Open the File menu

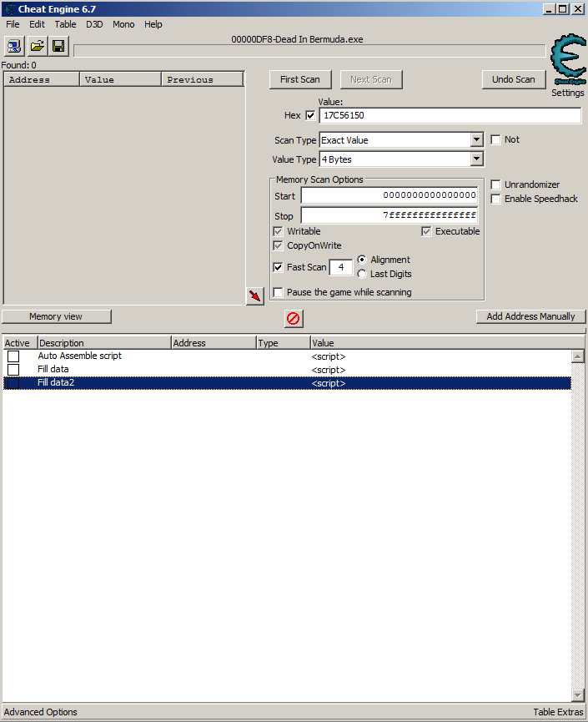tap(13, 24)
